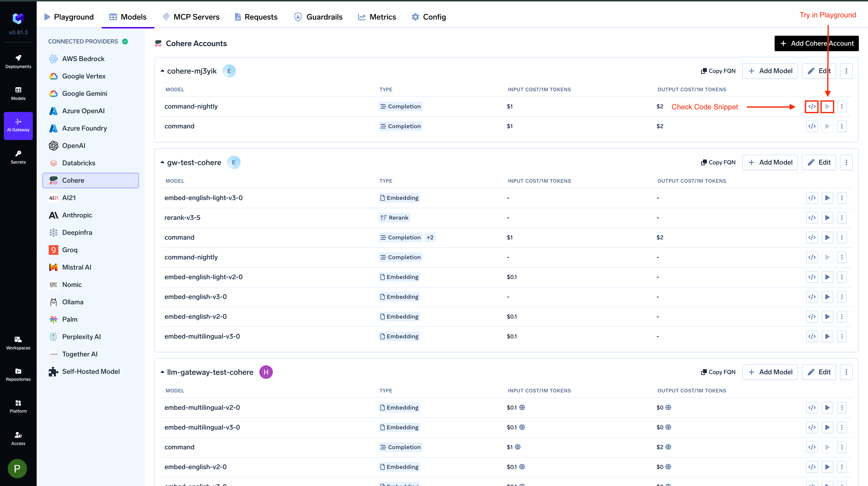
Task: Select AWS Bedrock provider
Action: 90,59
